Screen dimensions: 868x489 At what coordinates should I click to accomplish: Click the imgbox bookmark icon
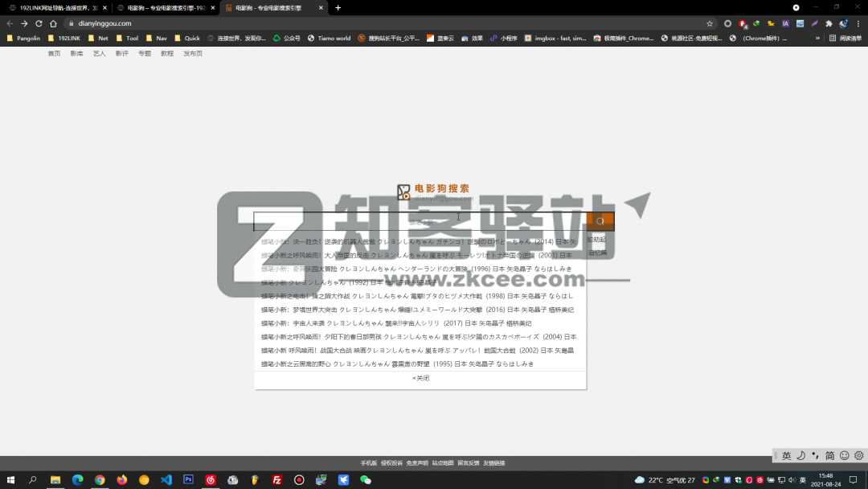tap(528, 38)
